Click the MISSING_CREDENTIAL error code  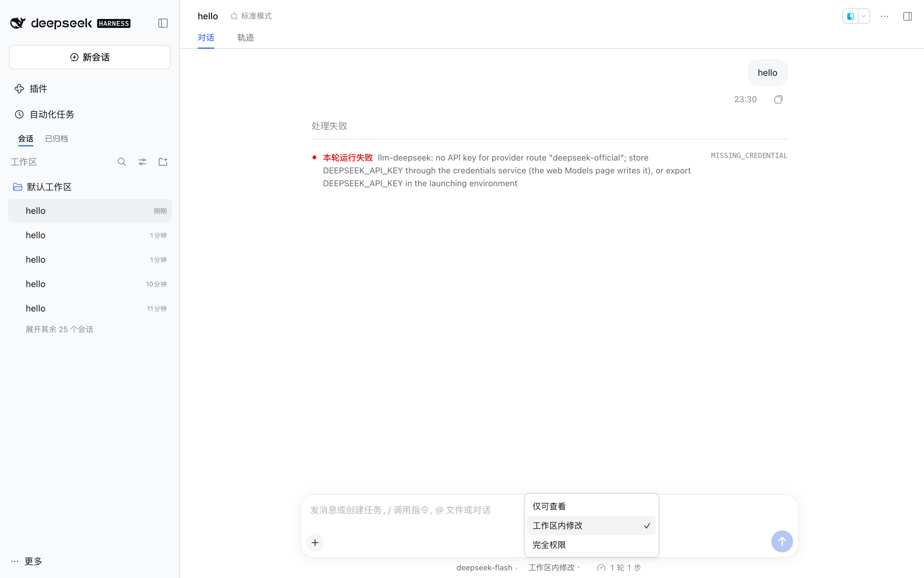coord(749,156)
